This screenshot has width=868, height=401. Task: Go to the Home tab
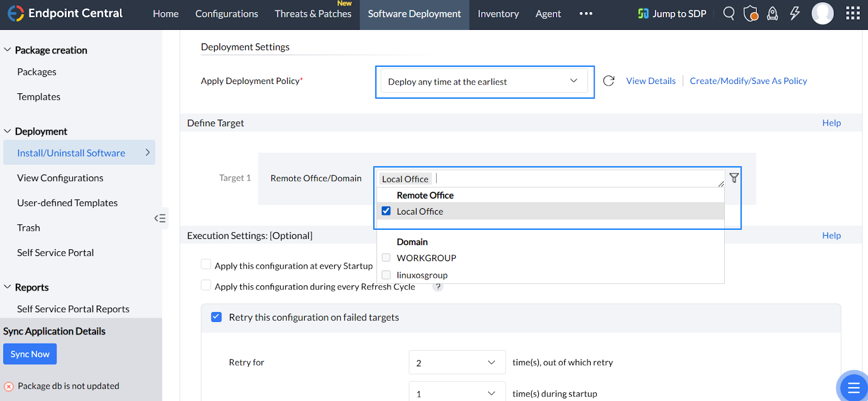165,14
